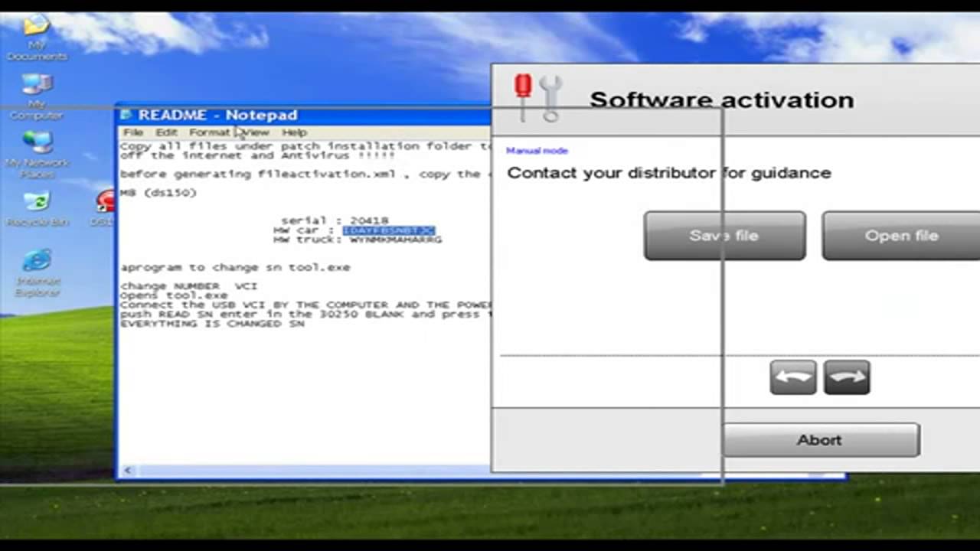Click the Notepad horizontal scrollbar left arrow
980x551 pixels.
(128, 471)
